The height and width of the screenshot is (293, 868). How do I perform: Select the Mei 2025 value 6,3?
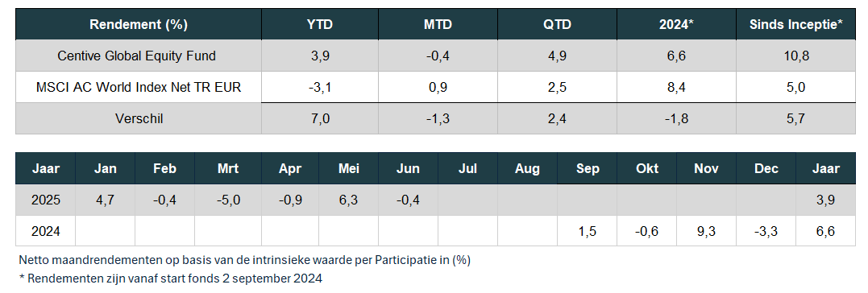(x=349, y=200)
